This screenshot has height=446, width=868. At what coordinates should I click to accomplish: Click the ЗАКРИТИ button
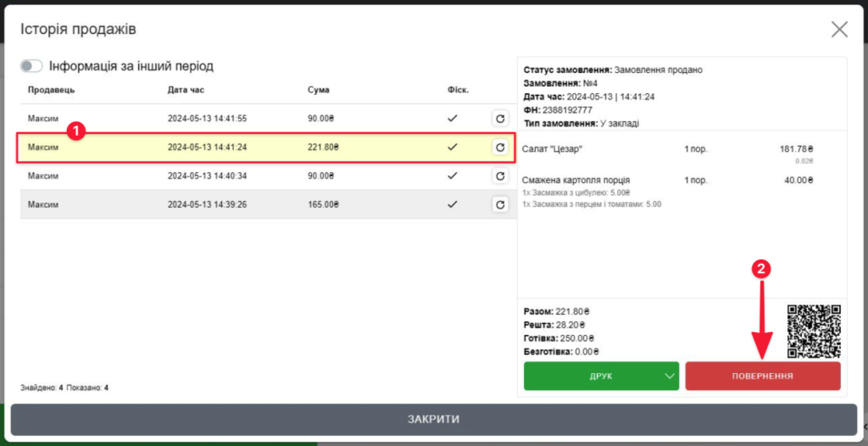click(x=433, y=419)
